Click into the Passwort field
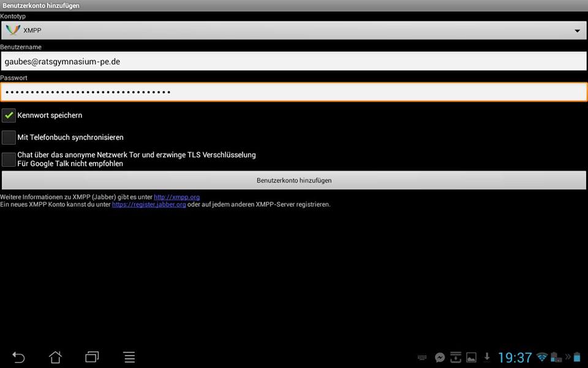588x368 pixels. (x=293, y=92)
